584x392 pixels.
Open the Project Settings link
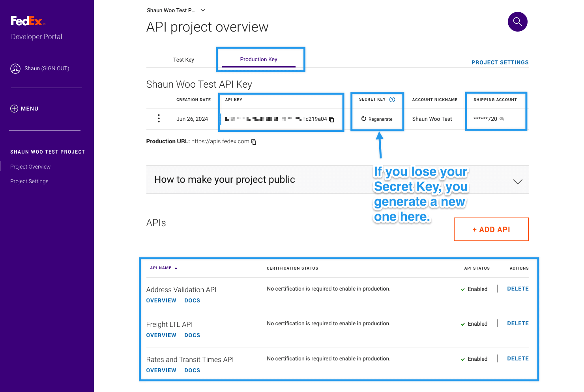pos(500,62)
